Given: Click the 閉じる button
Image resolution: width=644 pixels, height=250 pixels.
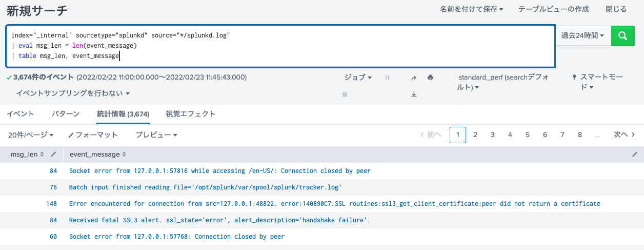Looking at the screenshot, I should (616, 9).
